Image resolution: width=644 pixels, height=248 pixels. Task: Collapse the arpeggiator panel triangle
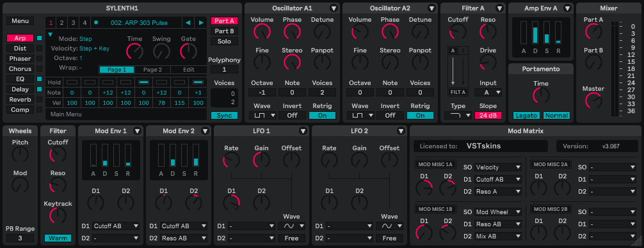click(50, 35)
